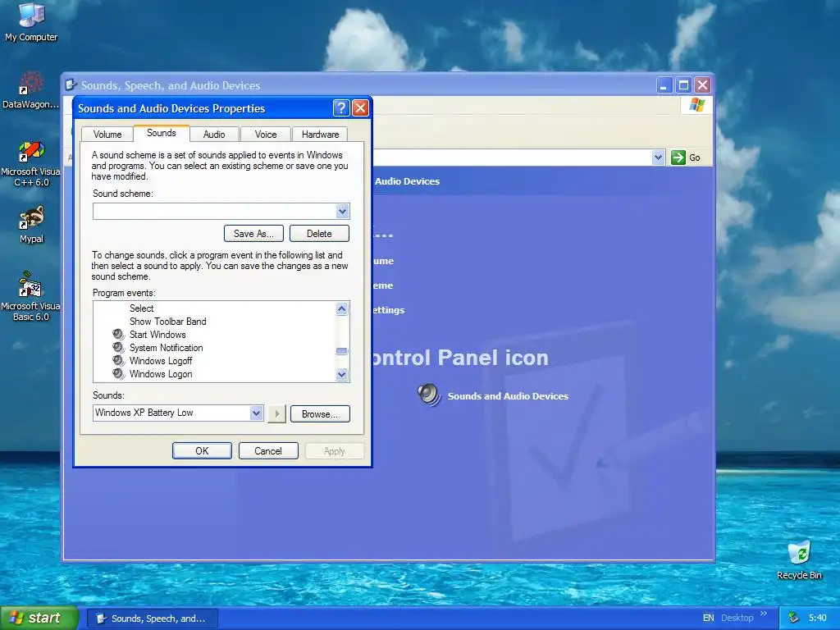Click the Sounds, Speech, and... taskbar button

coord(152,619)
